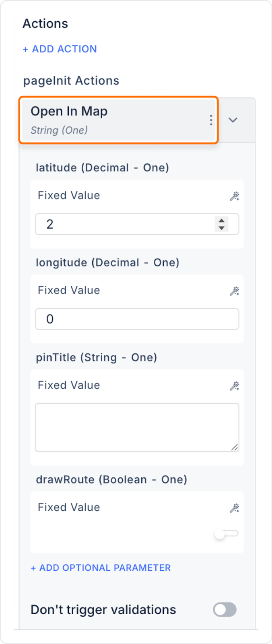Enable the Don't trigger validations toggle
Viewport: 272px width, 644px height.
225,609
